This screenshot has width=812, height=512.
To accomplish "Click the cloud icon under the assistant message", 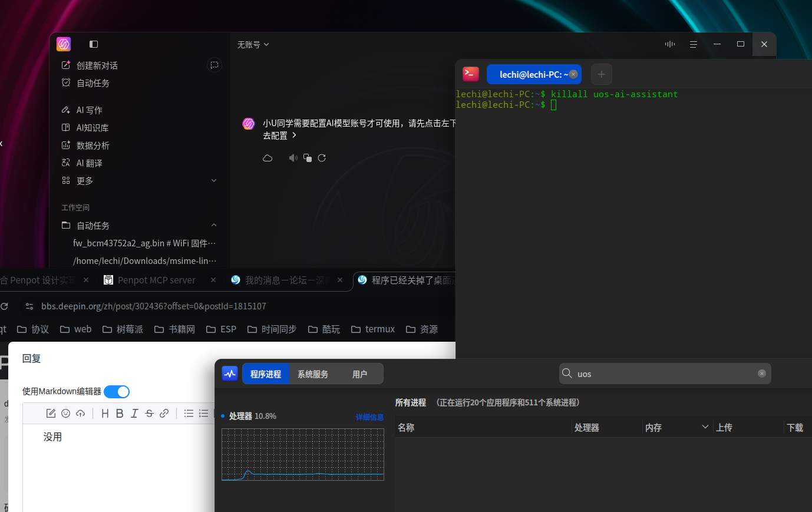I will tap(268, 158).
